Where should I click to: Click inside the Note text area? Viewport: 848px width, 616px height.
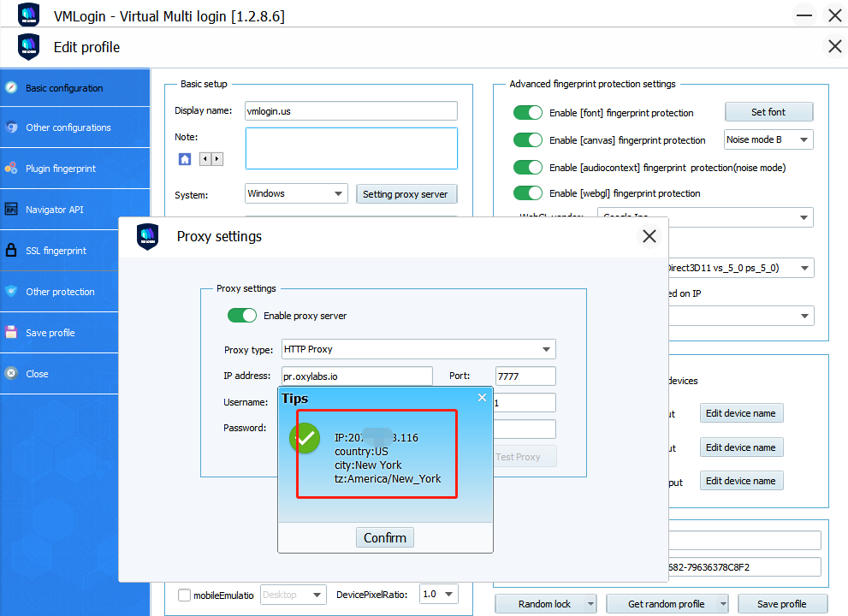[352, 149]
